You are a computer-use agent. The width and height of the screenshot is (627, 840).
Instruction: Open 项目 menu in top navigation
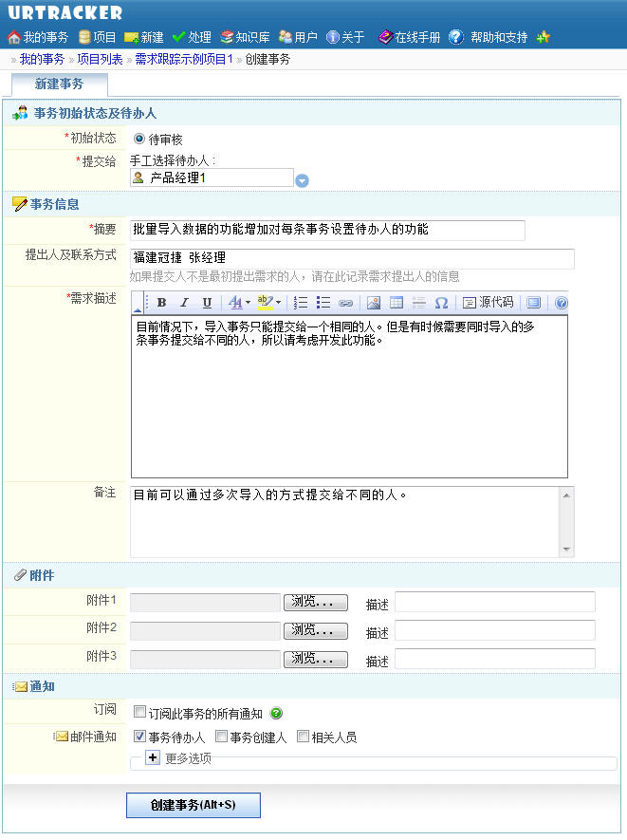point(97,37)
